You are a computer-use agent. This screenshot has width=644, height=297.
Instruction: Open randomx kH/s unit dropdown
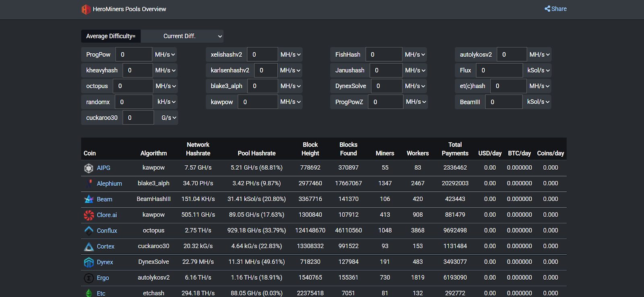[166, 102]
